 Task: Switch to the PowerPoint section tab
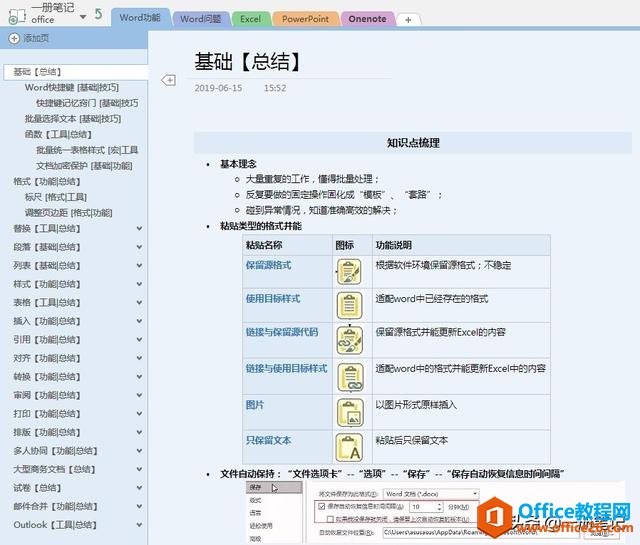(305, 19)
